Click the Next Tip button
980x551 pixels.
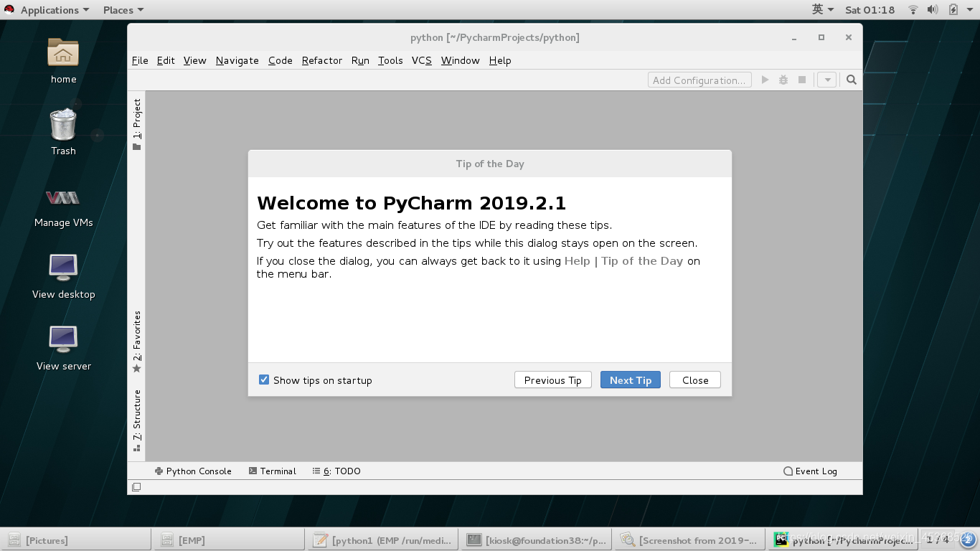click(x=630, y=380)
